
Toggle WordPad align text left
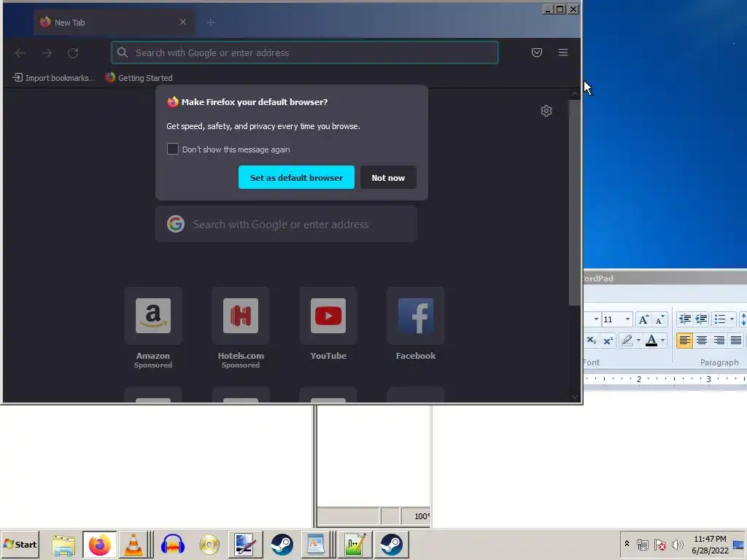684,340
